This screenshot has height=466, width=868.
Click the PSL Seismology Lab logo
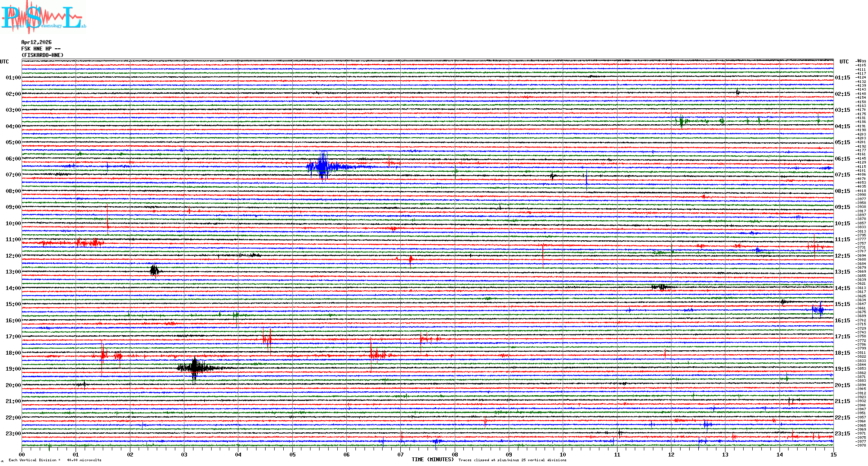[43, 17]
